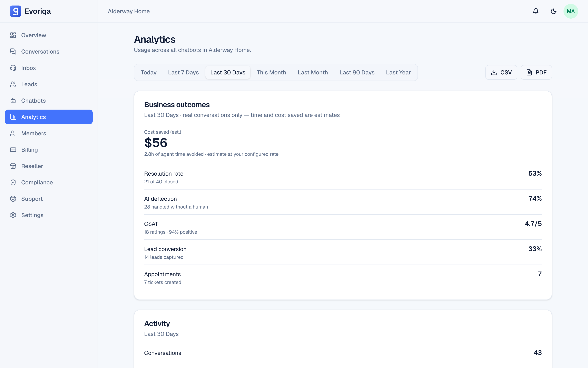Switch to Last 7 Days tab
This screenshot has width=588, height=368.
pos(183,72)
